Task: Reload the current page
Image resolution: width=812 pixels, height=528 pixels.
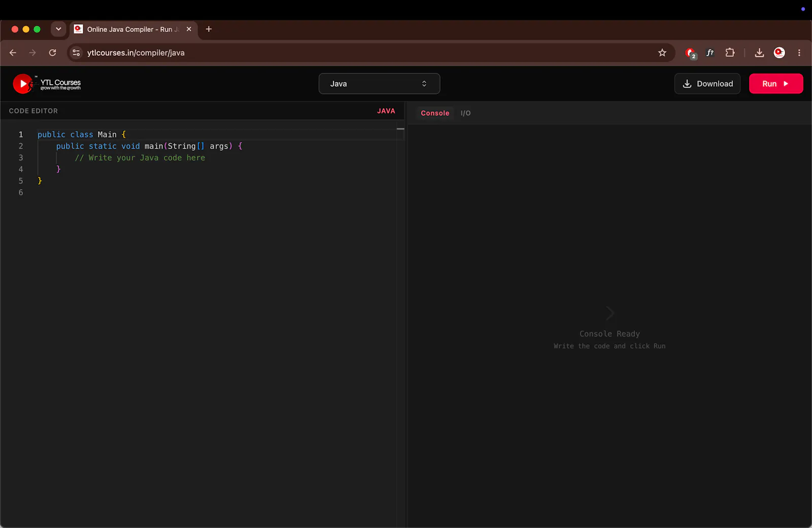Action: point(52,53)
